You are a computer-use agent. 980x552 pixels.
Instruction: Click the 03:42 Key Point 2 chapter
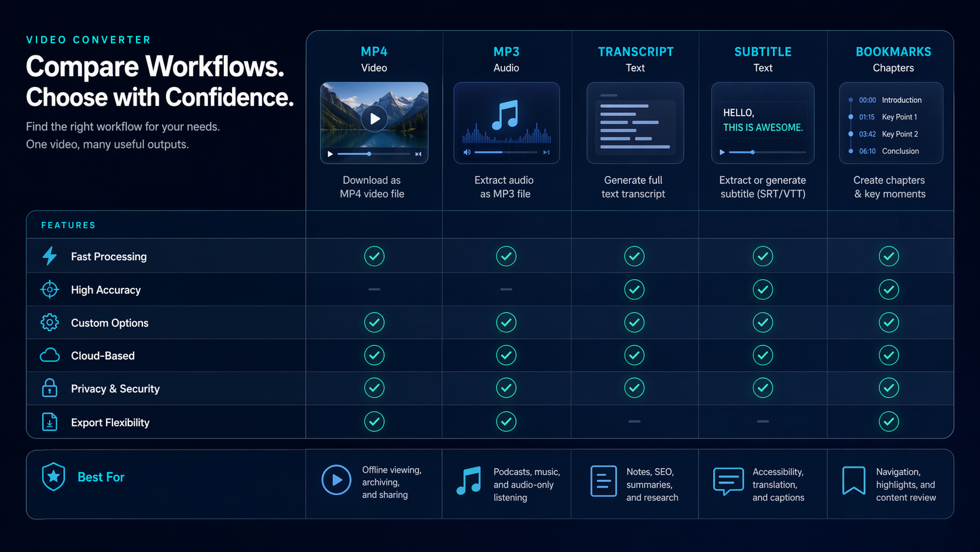pyautogui.click(x=884, y=134)
